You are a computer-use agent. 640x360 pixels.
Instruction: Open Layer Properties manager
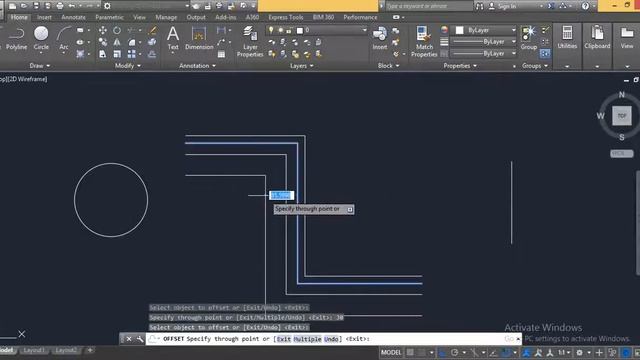pyautogui.click(x=250, y=41)
